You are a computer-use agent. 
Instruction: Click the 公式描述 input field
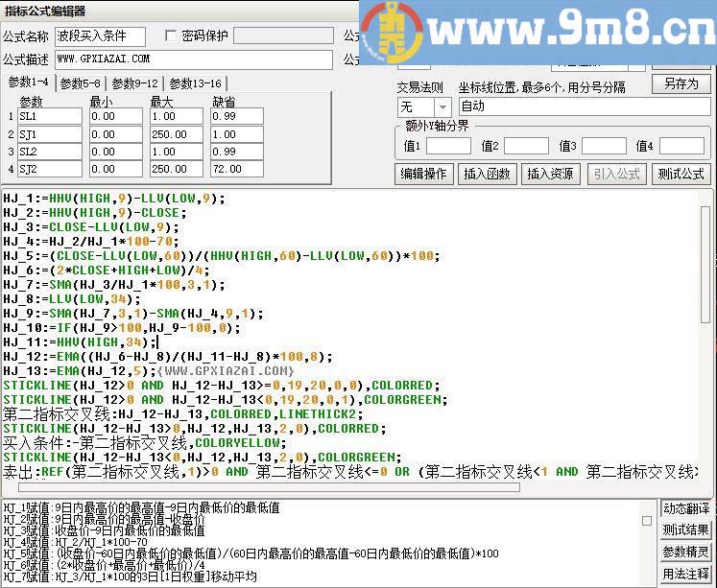click(x=194, y=59)
